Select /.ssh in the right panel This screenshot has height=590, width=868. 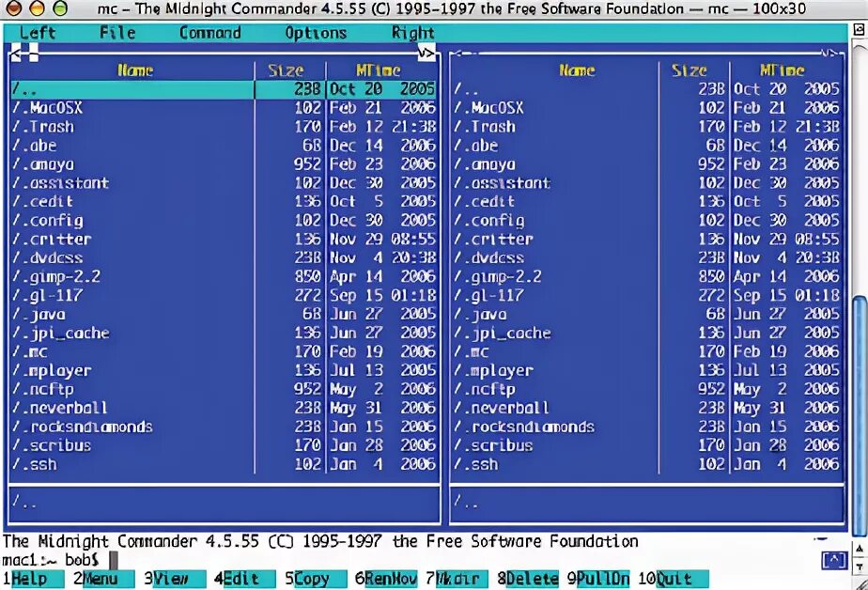pos(646,464)
